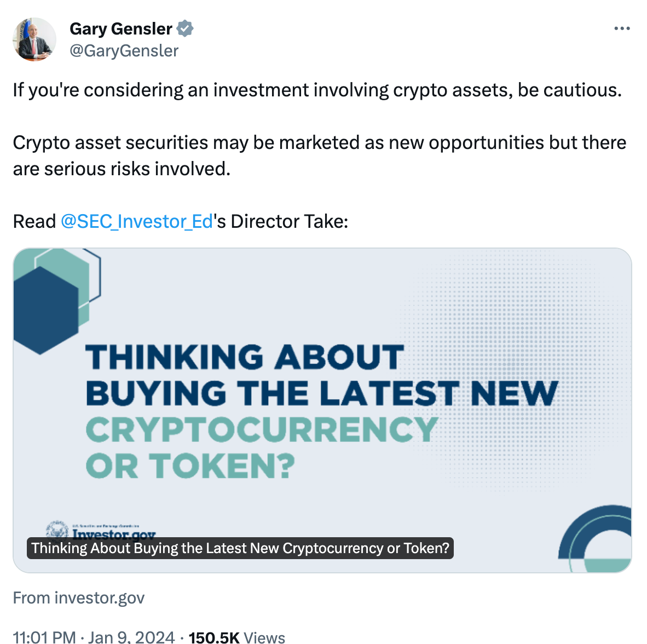The width and height of the screenshot is (647, 644).
Task: Click the semicircle graphic in the card's corner
Action: pyautogui.click(x=594, y=538)
